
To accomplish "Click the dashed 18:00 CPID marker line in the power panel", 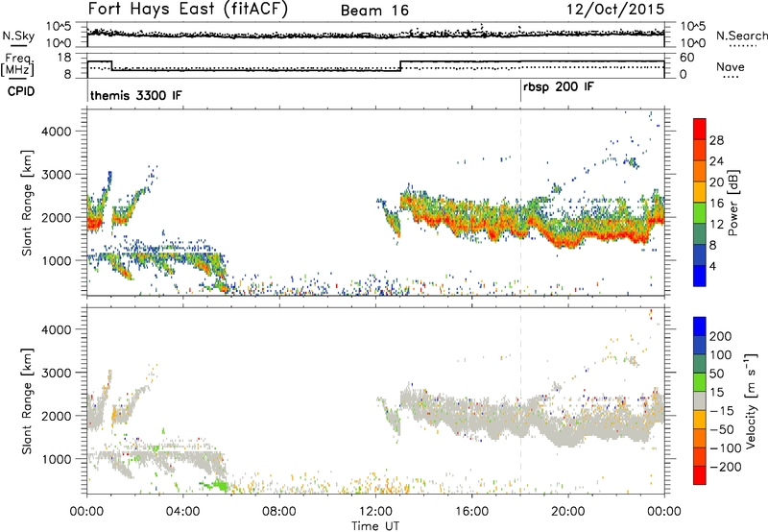I will pos(520,203).
